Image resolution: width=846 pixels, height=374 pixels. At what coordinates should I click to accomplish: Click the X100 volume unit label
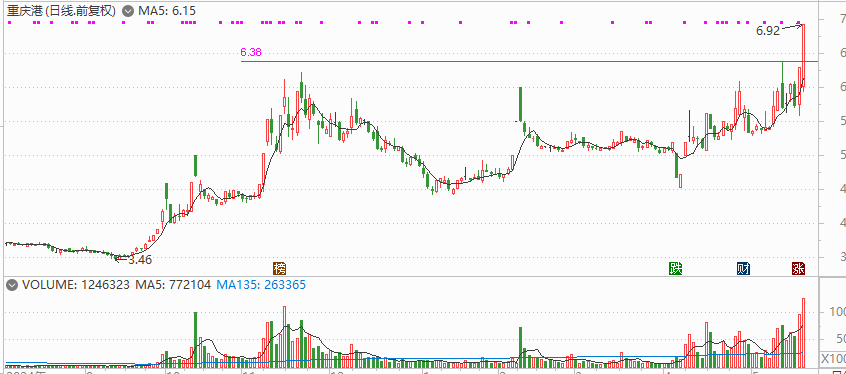833,359
